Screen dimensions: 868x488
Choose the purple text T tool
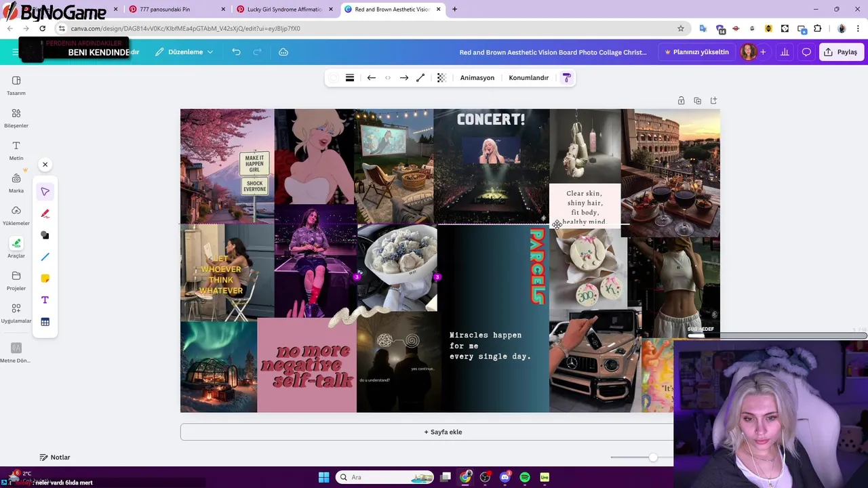click(x=45, y=300)
